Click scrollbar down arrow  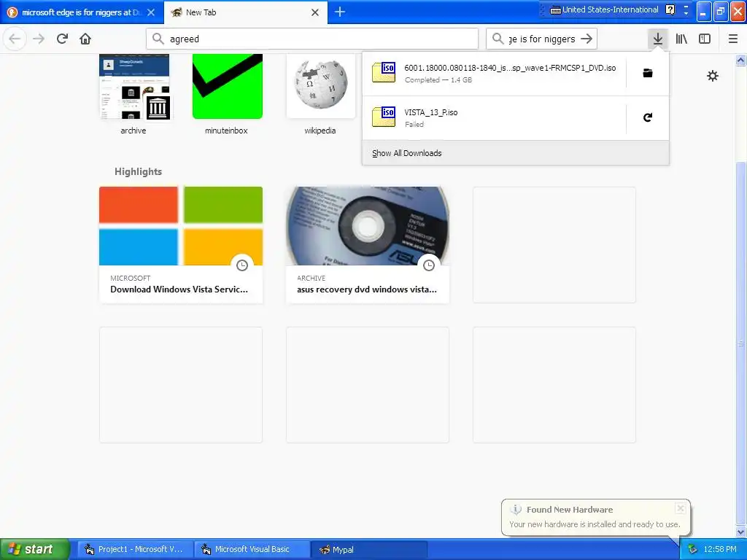[741, 532]
